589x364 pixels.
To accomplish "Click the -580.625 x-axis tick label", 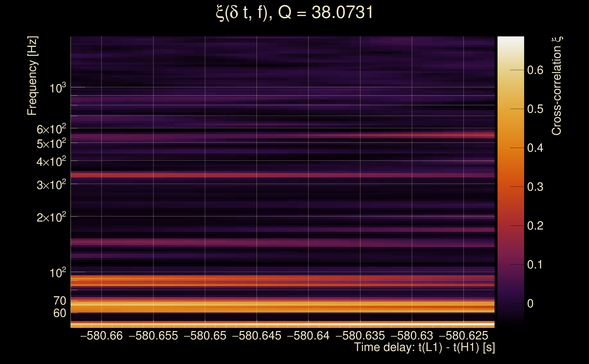I will click(x=464, y=336).
